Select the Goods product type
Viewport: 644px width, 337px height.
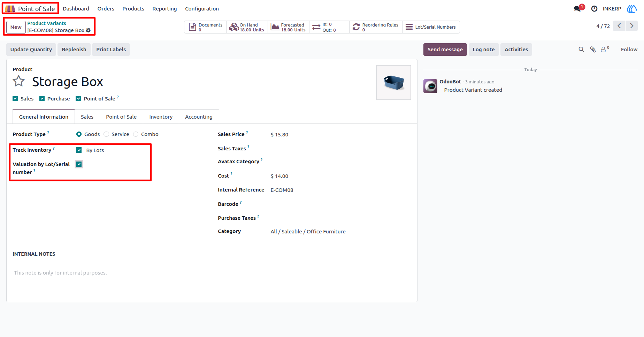click(79, 134)
